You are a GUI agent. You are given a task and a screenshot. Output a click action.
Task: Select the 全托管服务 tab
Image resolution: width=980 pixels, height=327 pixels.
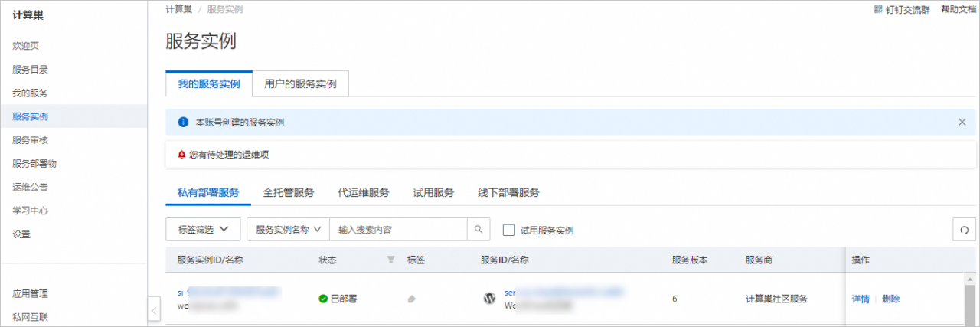point(288,192)
